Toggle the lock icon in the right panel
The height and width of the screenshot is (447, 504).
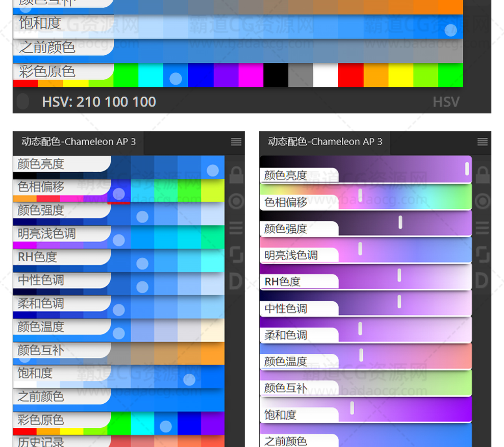483,174
